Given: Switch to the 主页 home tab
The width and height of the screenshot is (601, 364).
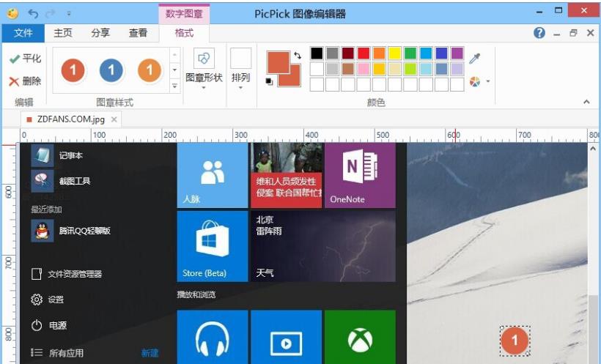Looking at the screenshot, I should click(x=63, y=33).
